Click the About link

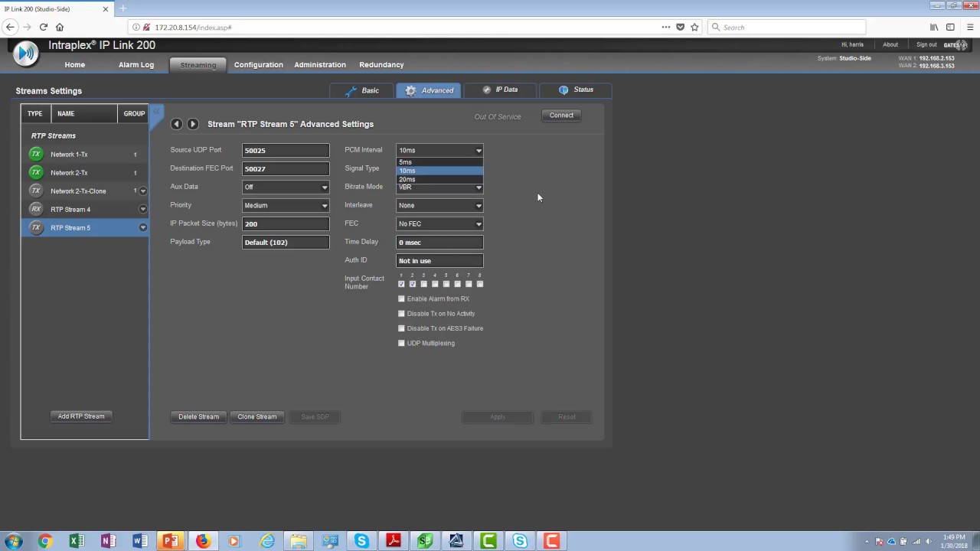point(890,44)
